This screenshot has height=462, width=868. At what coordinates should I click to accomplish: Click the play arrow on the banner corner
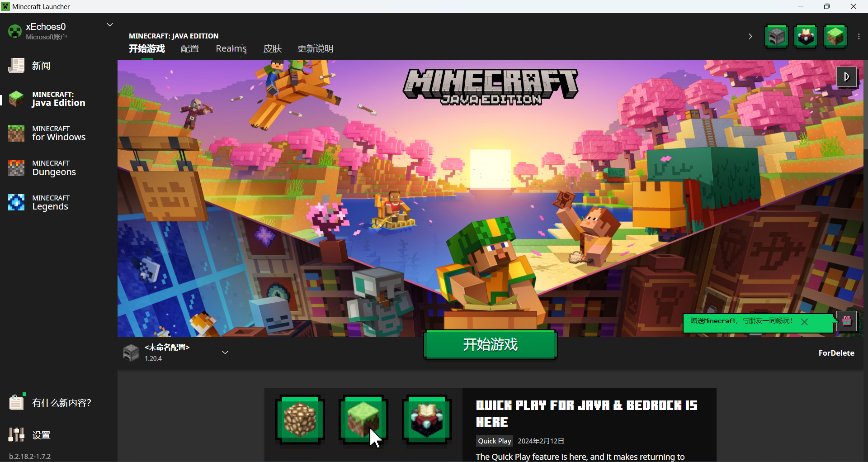(846, 77)
